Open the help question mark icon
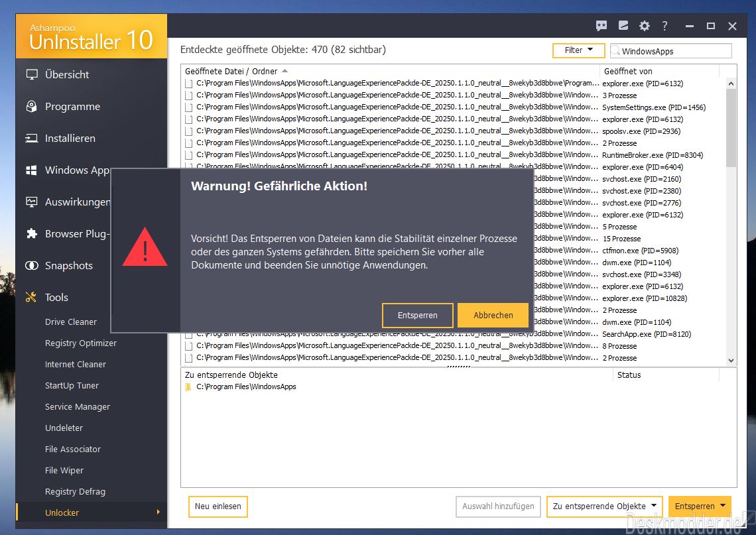The image size is (756, 535). point(665,26)
